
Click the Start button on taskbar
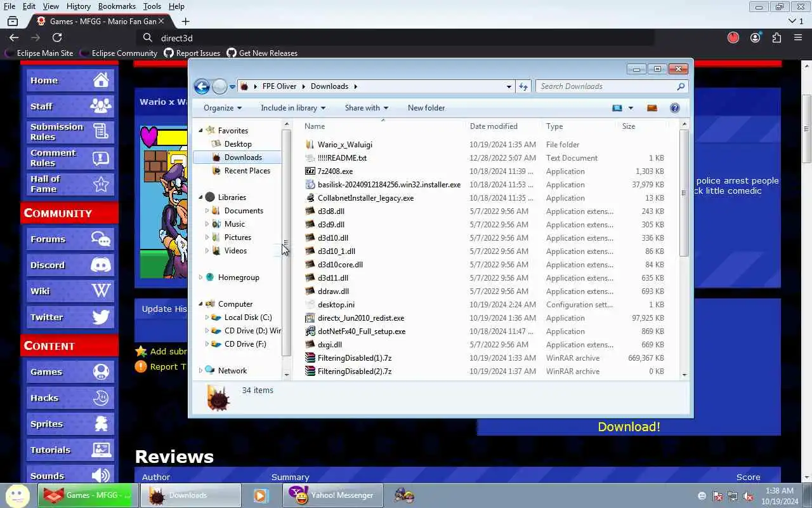click(x=17, y=495)
